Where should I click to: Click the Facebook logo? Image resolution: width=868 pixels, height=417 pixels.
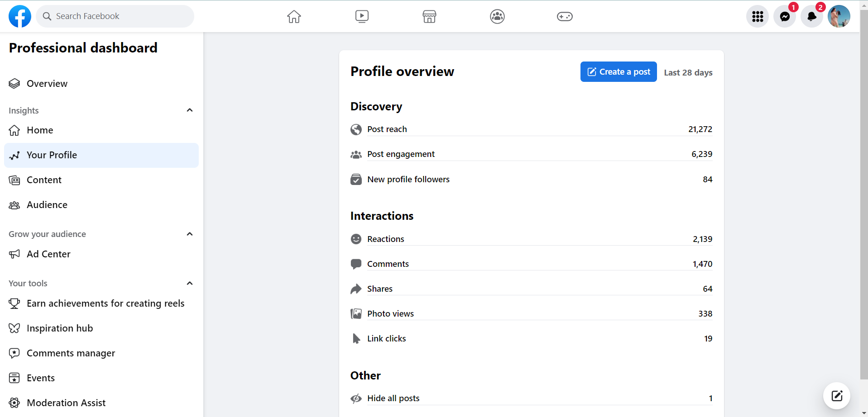(x=20, y=16)
